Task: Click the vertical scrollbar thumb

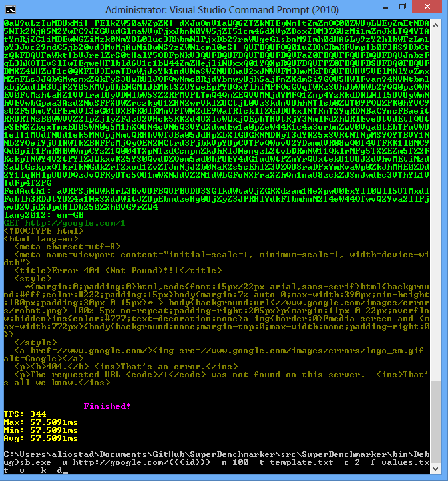Action: tap(435, 421)
